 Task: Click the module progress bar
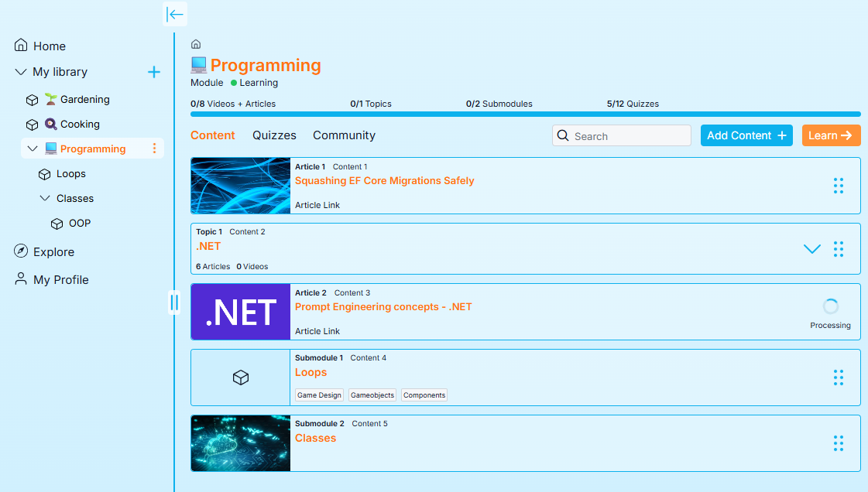click(525, 114)
